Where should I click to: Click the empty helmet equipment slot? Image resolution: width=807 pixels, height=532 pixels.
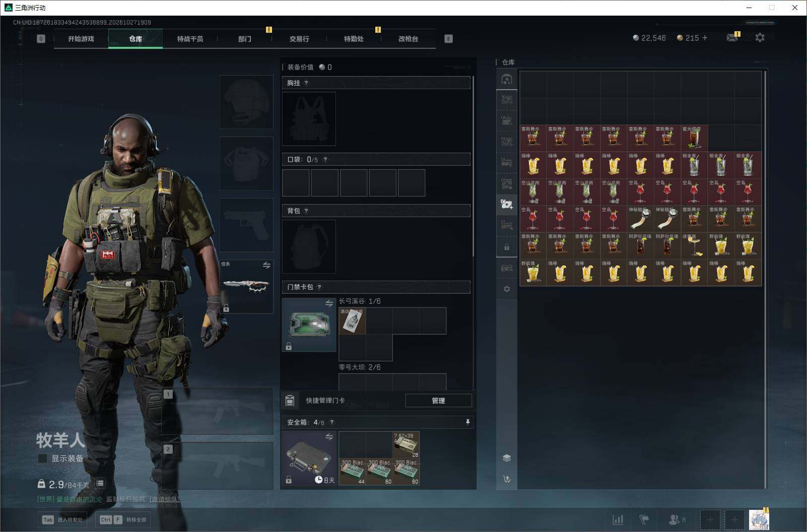pos(246,102)
